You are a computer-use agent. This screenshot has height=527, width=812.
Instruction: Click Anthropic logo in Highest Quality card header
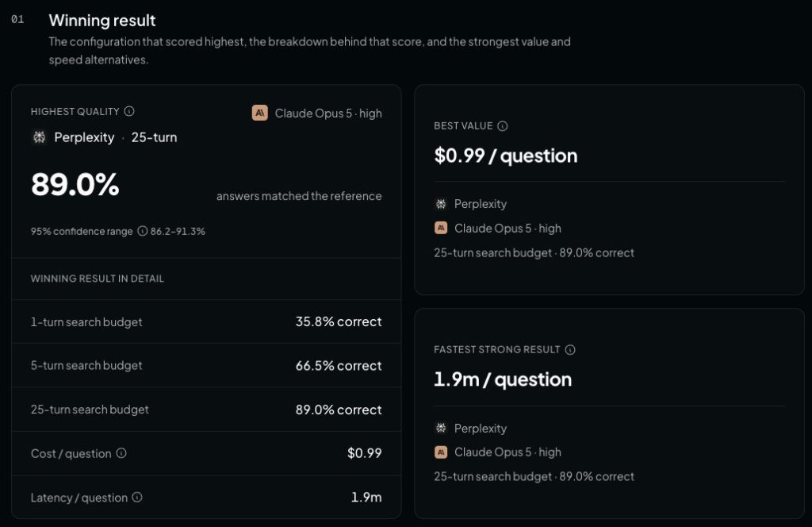tap(260, 113)
